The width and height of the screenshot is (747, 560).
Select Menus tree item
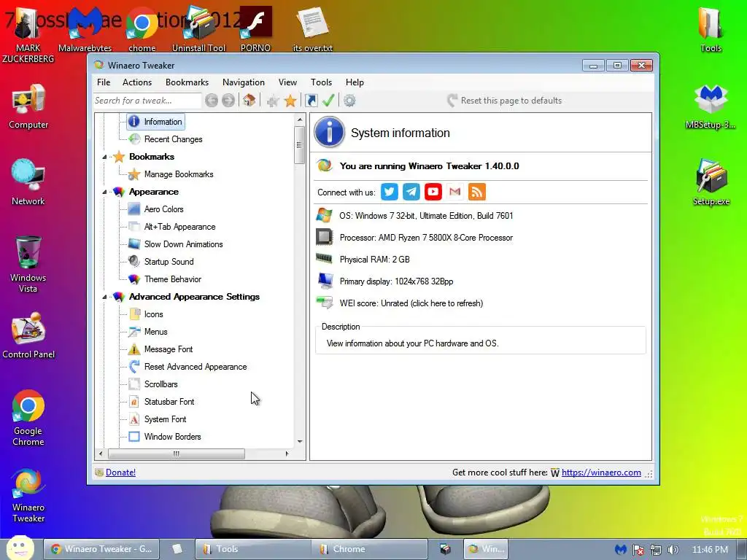coord(156,332)
